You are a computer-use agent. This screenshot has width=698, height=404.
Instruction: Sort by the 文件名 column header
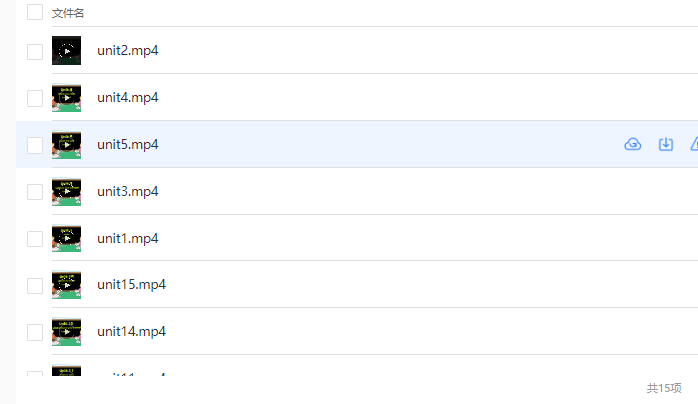pyautogui.click(x=68, y=13)
